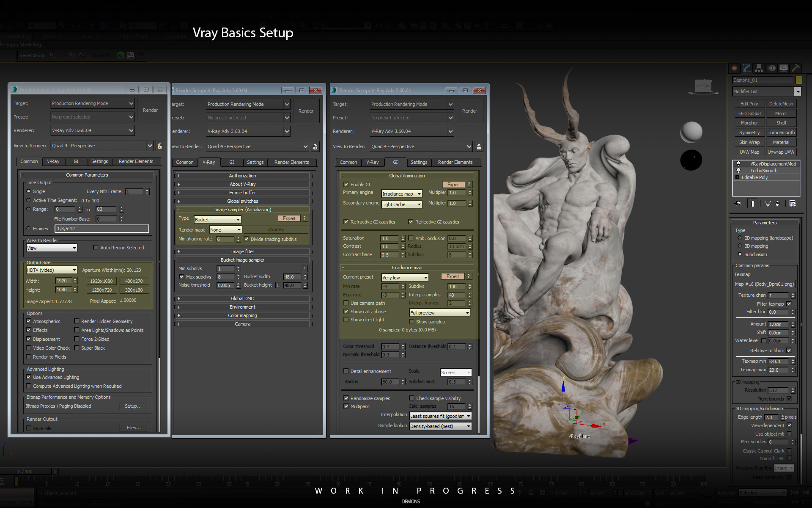Screen dimensions: 812x508
Task: Toggle Refractive GI caustics checkbox
Action: pos(346,222)
